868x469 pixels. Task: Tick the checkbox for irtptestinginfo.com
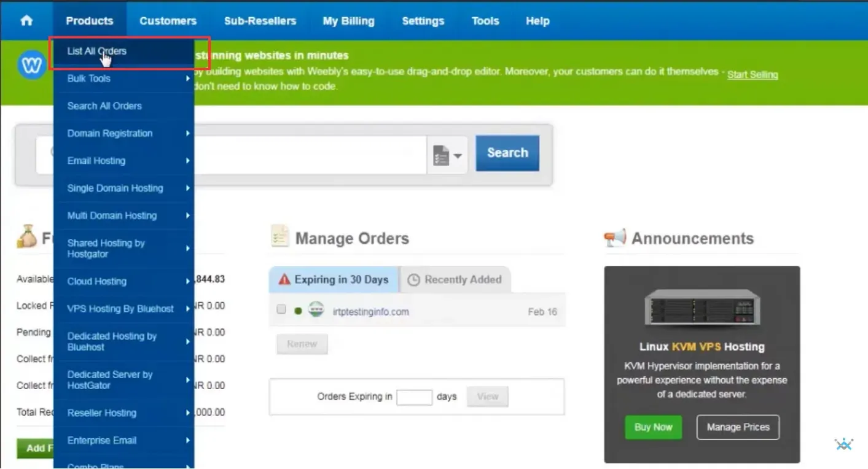[x=281, y=309]
